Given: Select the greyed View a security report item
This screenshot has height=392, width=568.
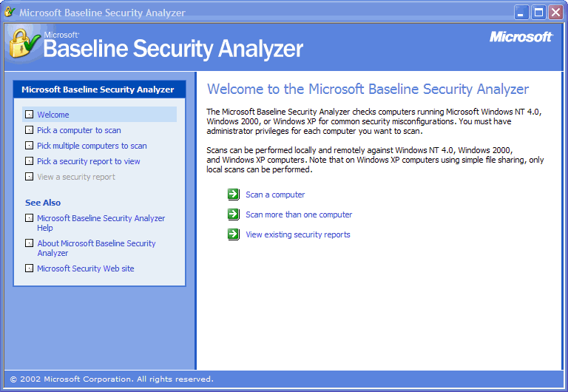Looking at the screenshot, I should (76, 177).
